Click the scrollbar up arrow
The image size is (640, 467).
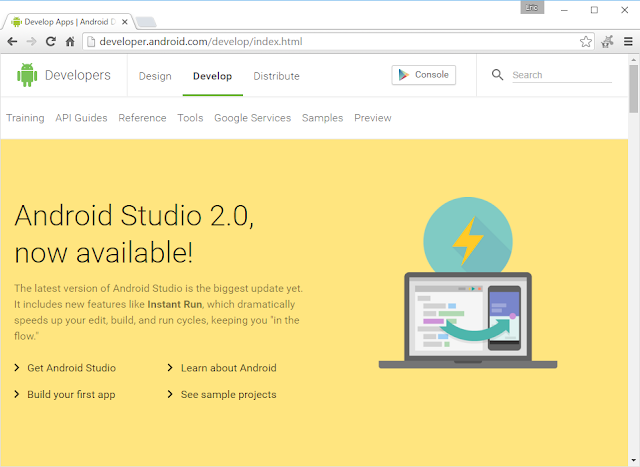coord(633,60)
